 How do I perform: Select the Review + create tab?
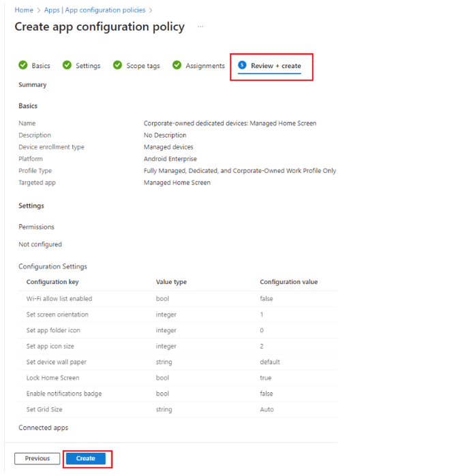(275, 66)
